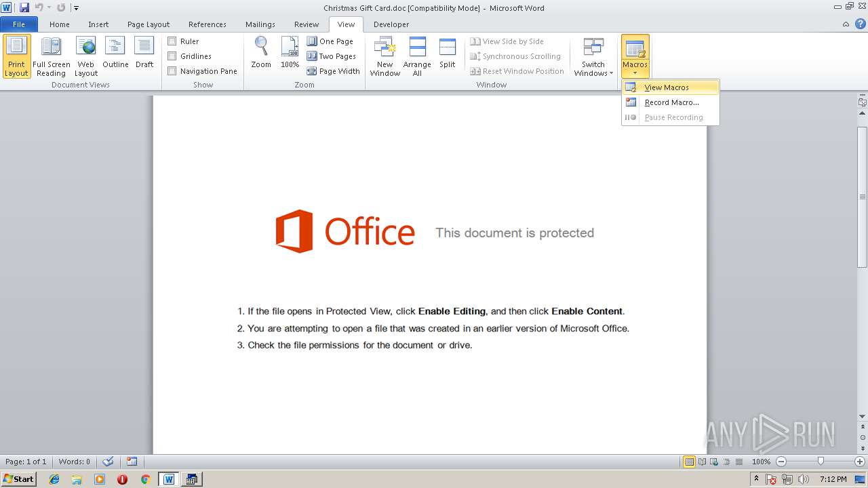Show hidden system tray icons

[x=757, y=479]
